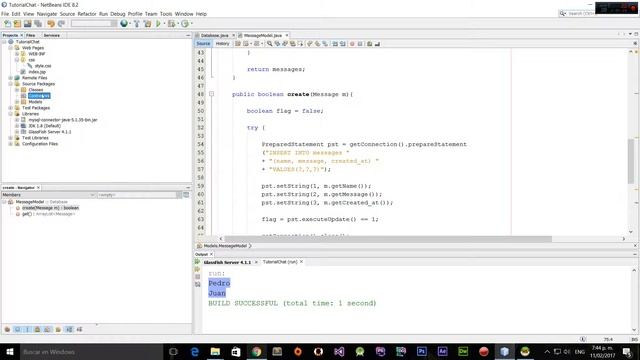Screen dimensions: 640x360
Task: Open After Effects from the taskbar
Action: (442, 351)
